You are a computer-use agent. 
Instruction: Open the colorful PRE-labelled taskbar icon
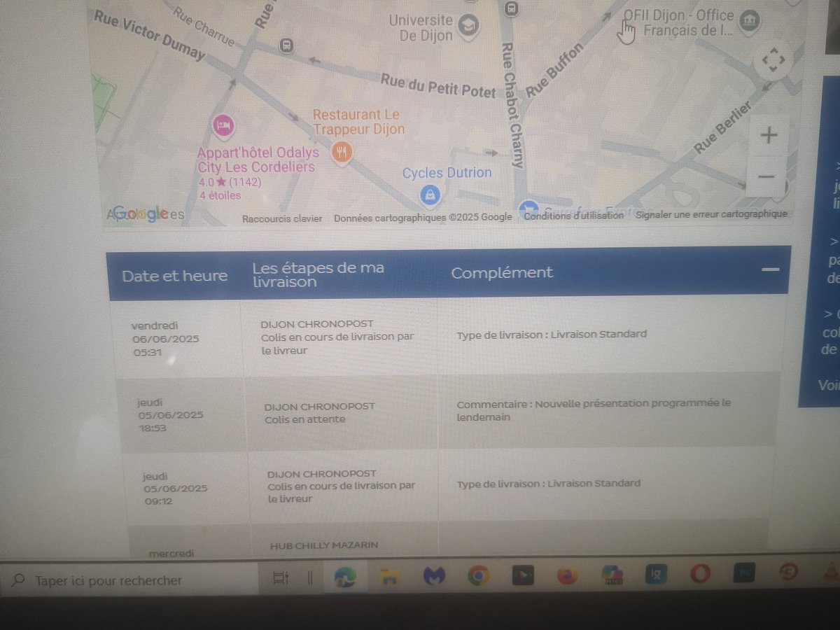coord(612,575)
